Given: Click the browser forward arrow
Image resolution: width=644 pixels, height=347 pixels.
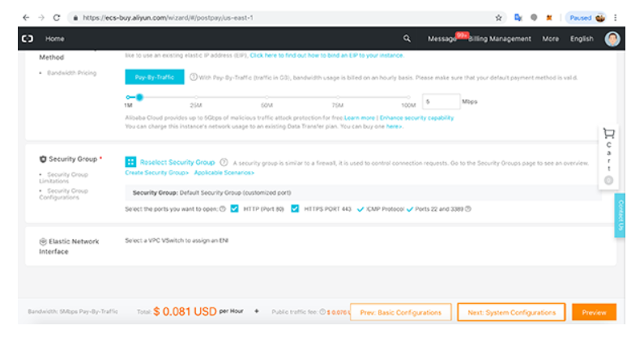Looking at the screenshot, I should pos(41,18).
